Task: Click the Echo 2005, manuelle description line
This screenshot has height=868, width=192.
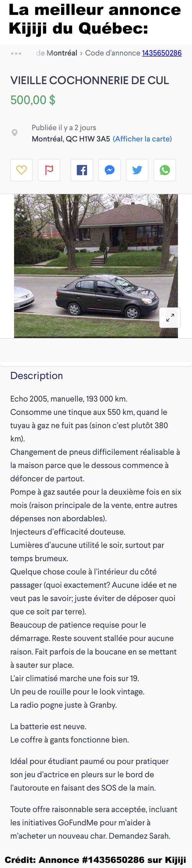Action: 69,399
